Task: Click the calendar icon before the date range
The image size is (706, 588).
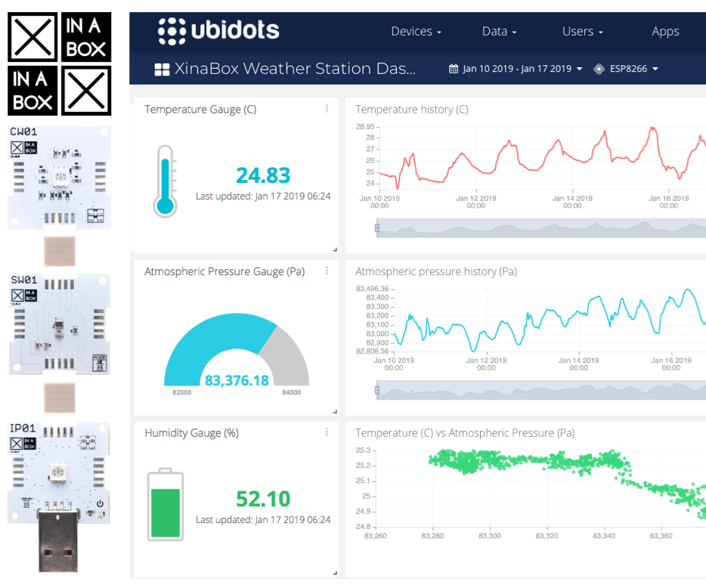Action: coord(453,69)
